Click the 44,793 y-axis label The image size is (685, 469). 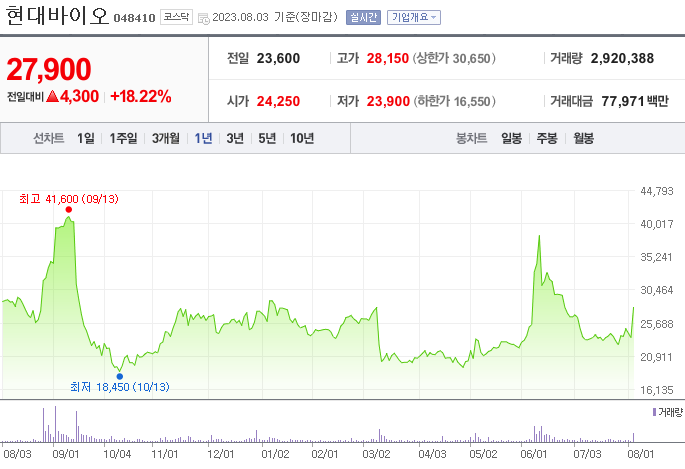(x=657, y=191)
